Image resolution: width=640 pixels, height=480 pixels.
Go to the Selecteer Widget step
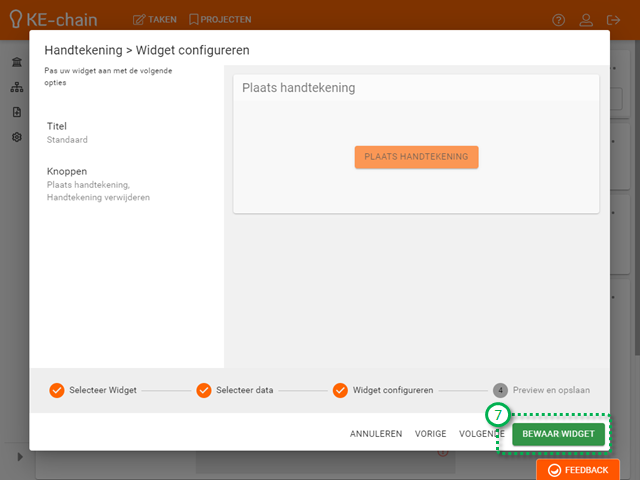point(92,390)
